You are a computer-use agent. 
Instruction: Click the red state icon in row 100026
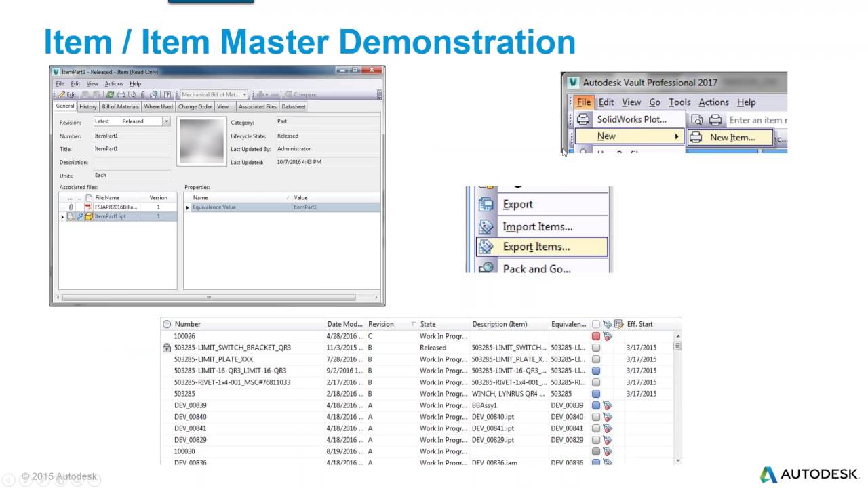tap(596, 336)
